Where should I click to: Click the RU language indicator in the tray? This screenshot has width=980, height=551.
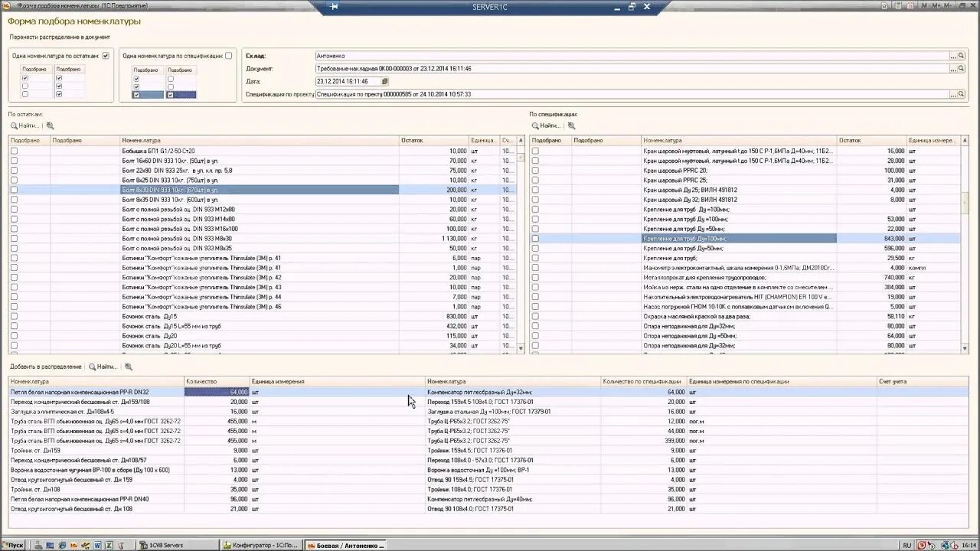906,545
